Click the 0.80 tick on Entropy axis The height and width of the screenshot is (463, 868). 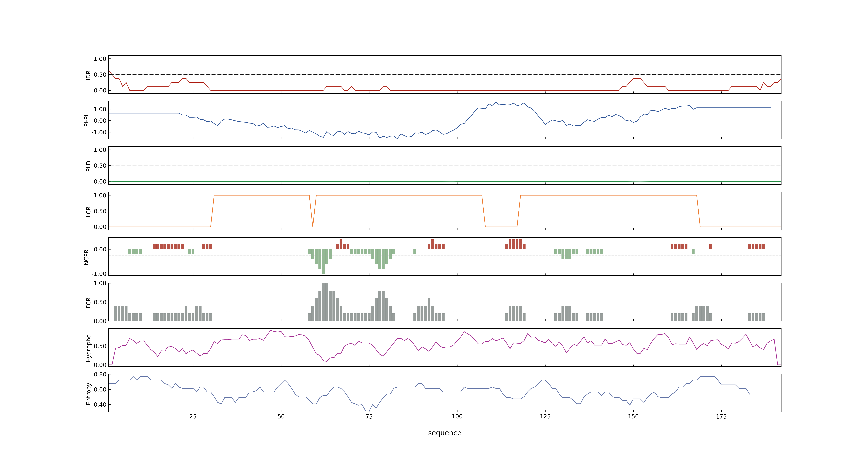click(x=100, y=374)
